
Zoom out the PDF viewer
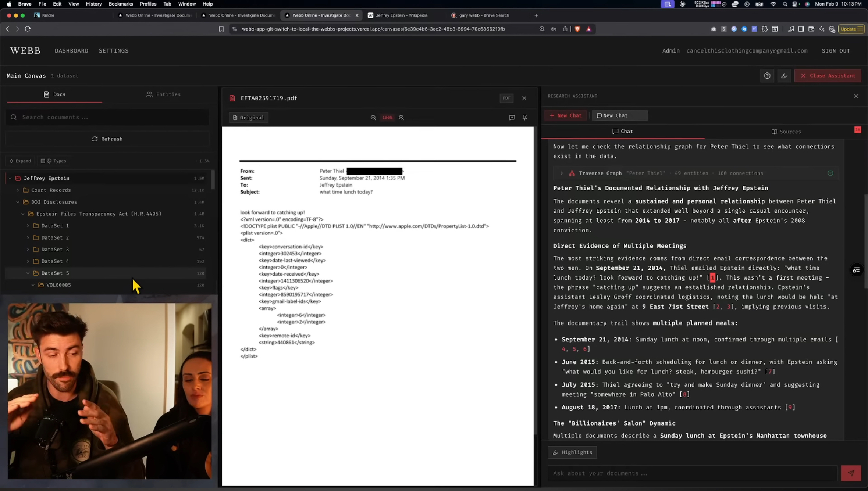[373, 118]
